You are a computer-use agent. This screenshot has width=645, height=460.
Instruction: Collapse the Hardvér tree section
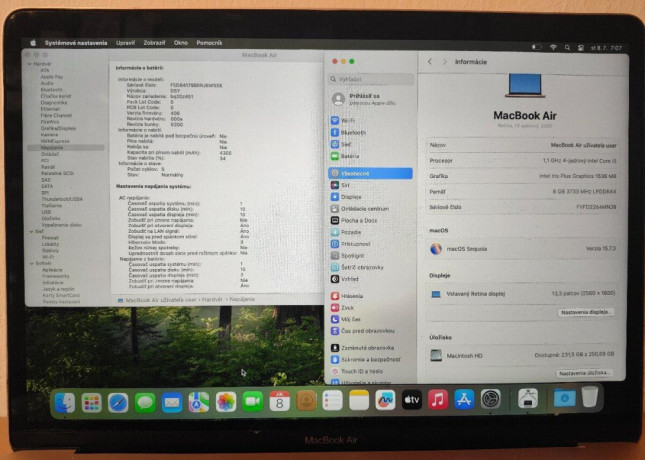click(x=30, y=64)
